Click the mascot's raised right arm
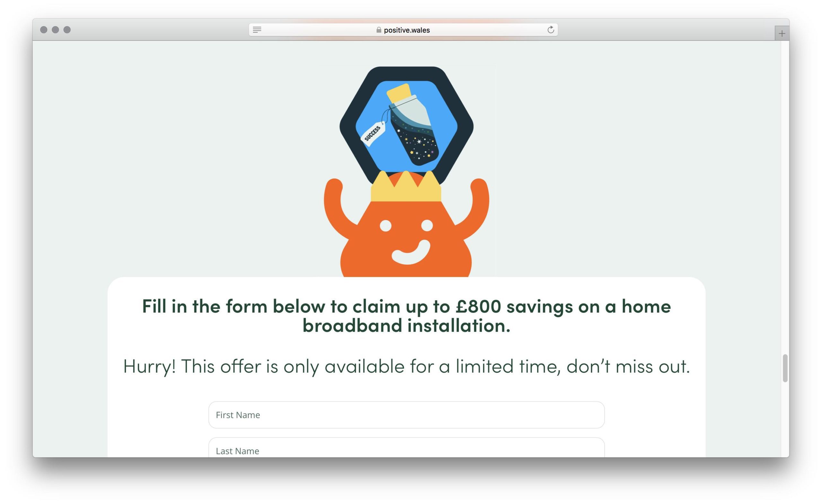The width and height of the screenshot is (822, 504). point(473,207)
